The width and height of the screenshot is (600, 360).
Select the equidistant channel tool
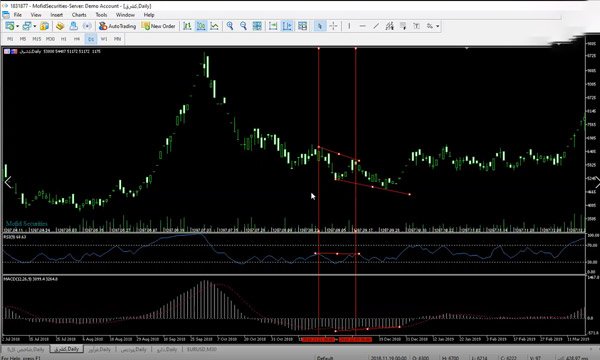click(390, 26)
